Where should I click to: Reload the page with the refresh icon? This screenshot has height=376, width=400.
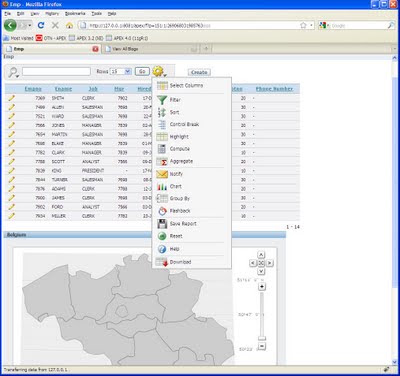(x=41, y=25)
